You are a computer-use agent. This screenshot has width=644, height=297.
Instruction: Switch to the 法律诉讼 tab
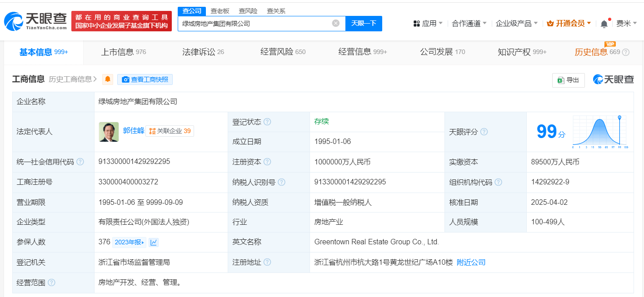tap(203, 52)
